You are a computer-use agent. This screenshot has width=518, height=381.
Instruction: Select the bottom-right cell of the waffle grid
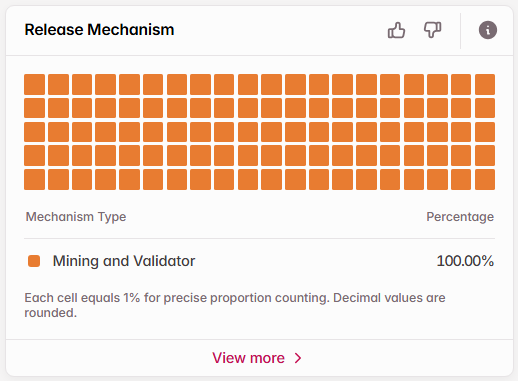[x=485, y=179]
